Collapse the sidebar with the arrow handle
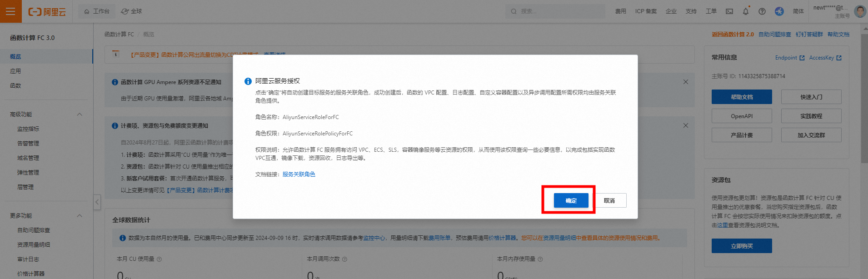This screenshot has width=868, height=279. (97, 202)
